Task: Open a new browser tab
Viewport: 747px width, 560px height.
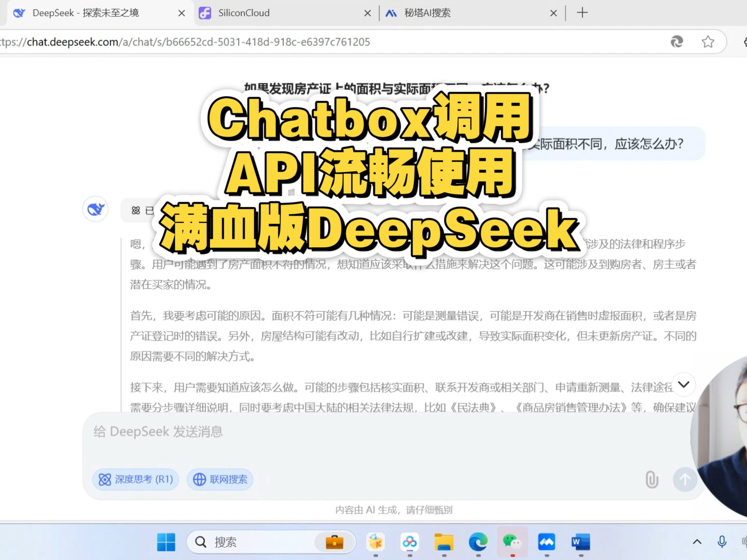Action: point(582,13)
